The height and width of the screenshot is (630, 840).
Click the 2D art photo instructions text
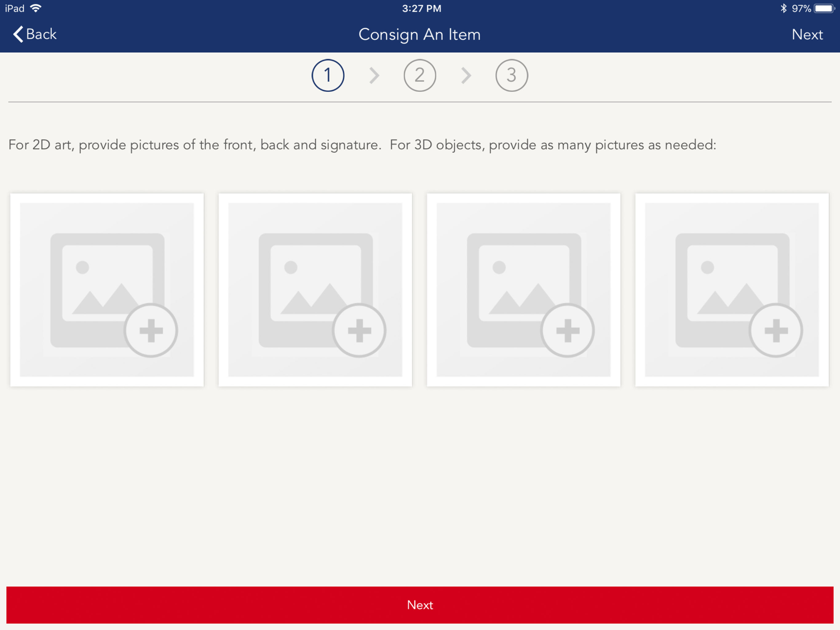coord(362,145)
